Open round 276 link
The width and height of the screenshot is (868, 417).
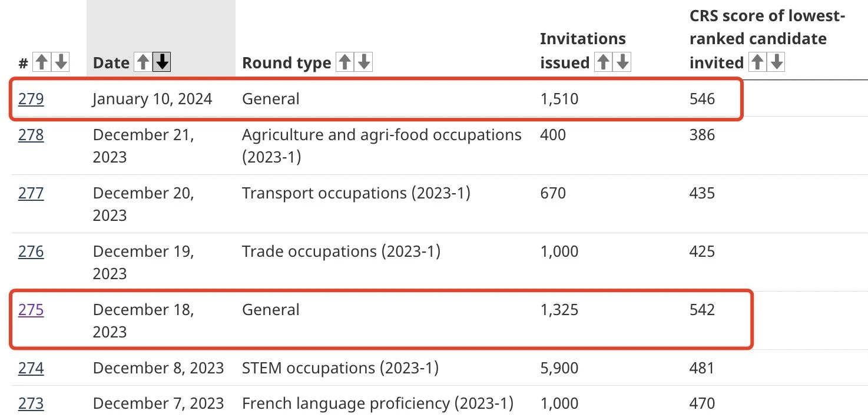click(31, 251)
